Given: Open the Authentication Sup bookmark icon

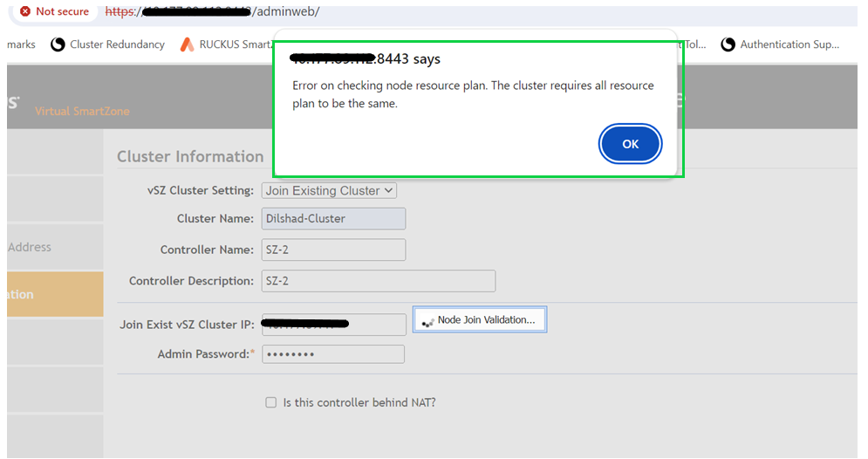Looking at the screenshot, I should tap(728, 45).
